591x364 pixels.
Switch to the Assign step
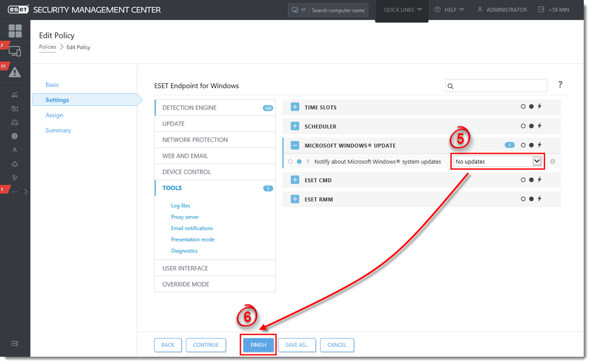[54, 115]
